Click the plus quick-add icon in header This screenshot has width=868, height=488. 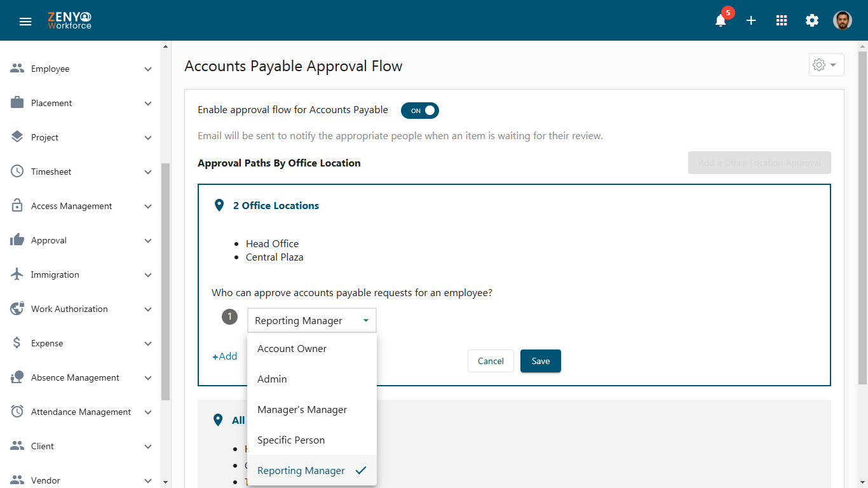coord(751,20)
